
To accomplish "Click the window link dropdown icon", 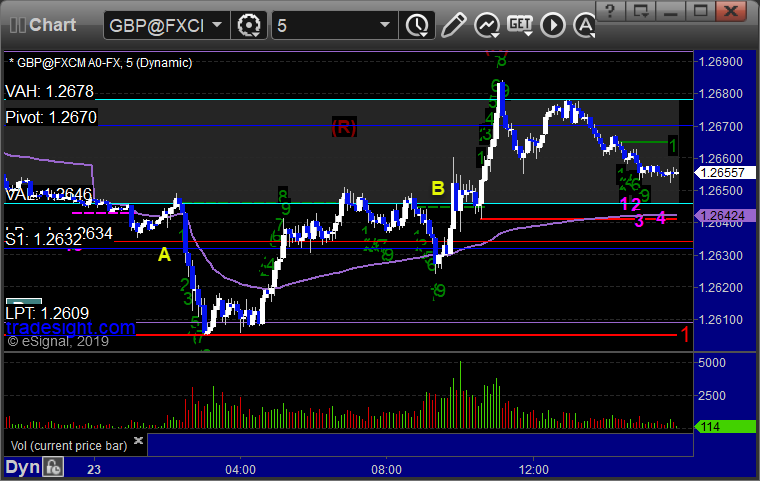I will tap(640, 11).
